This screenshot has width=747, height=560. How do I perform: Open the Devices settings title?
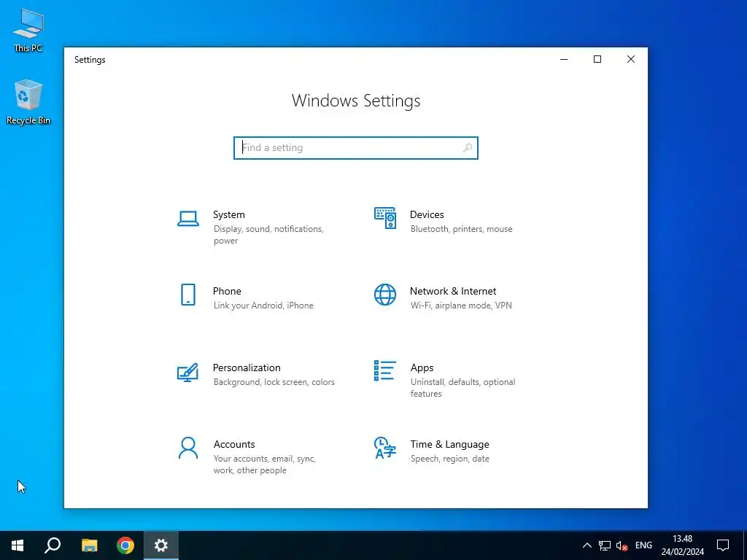tap(427, 215)
